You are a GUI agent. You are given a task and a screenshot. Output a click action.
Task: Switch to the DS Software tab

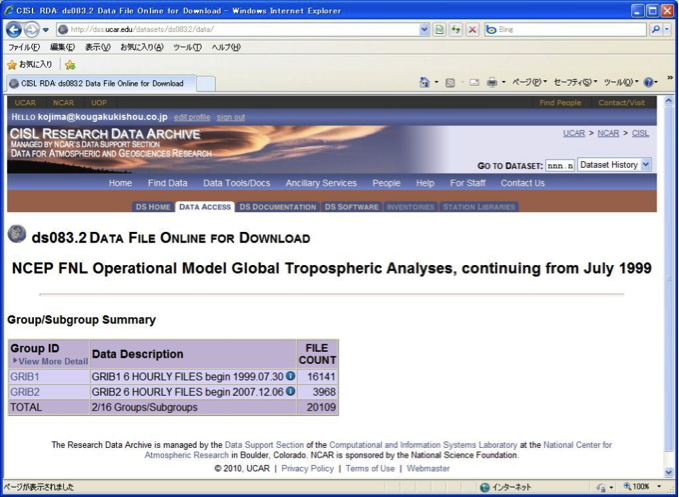[x=352, y=207]
